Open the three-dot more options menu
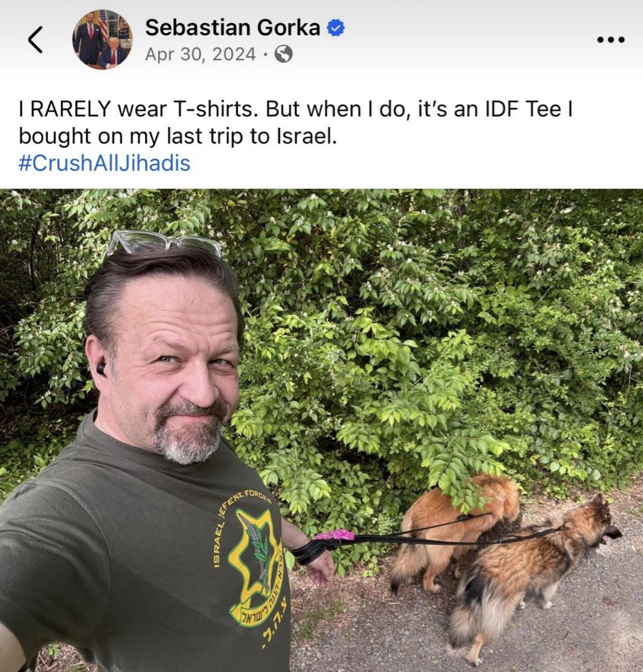 (611, 40)
